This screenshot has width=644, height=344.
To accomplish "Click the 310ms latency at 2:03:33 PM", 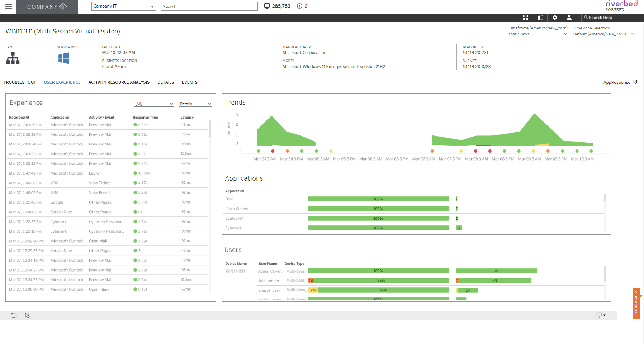I will coord(186,154).
